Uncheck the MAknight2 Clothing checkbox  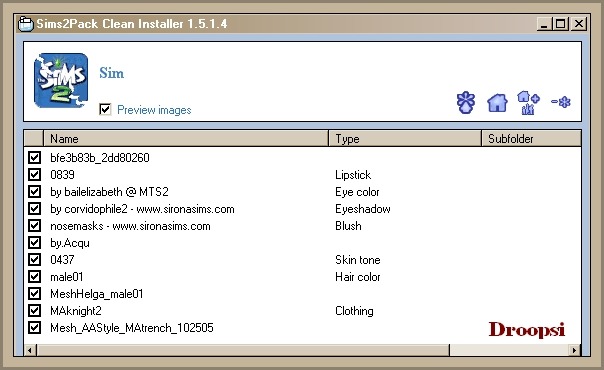coord(34,310)
